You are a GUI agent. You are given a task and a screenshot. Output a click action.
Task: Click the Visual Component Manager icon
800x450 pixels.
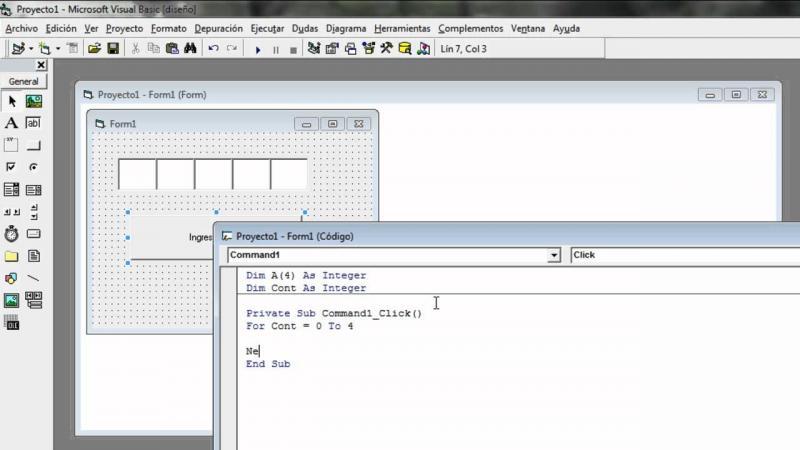(423, 49)
